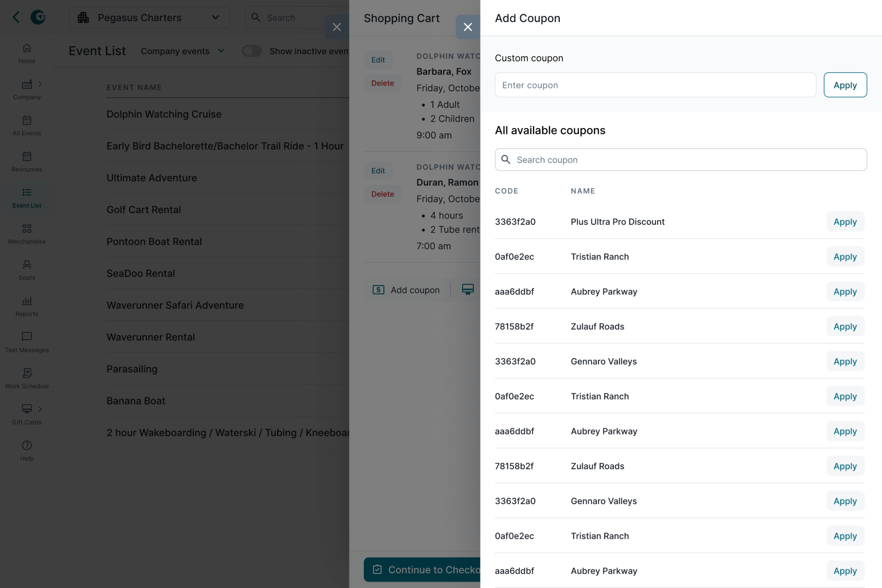Toggle Show inactive events
882x588 pixels.
(252, 51)
